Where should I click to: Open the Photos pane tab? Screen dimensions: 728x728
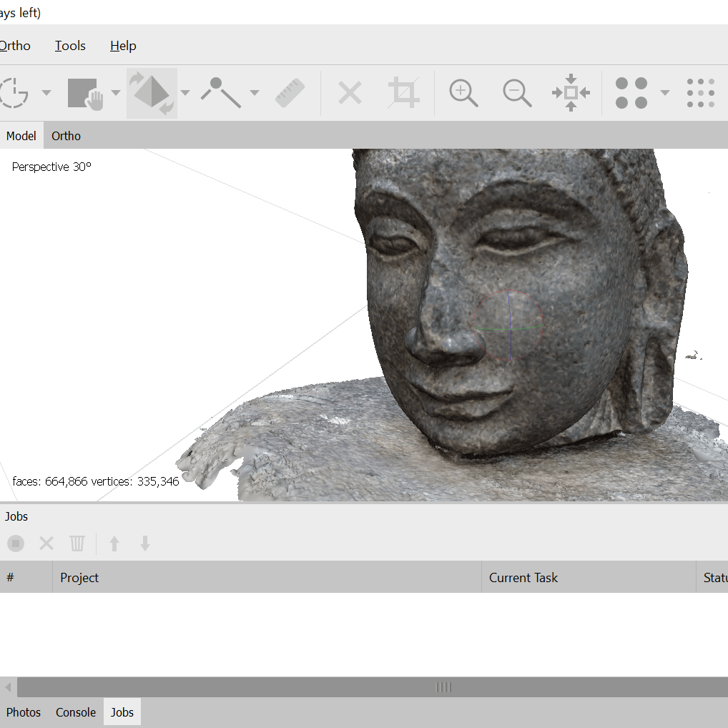coord(23,712)
